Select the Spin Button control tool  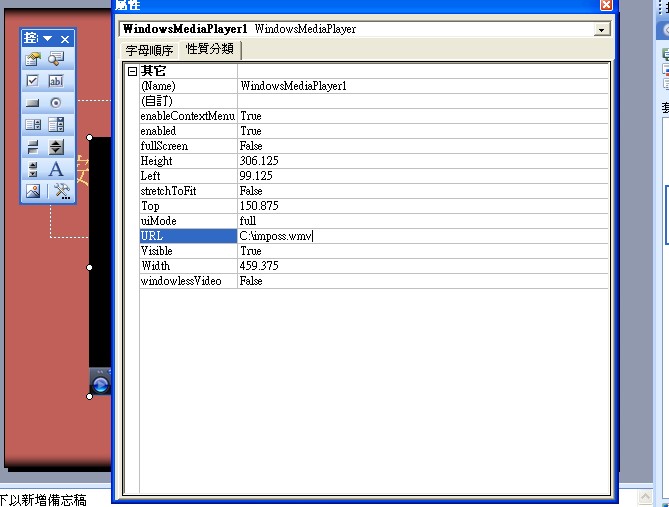[x=56, y=147]
